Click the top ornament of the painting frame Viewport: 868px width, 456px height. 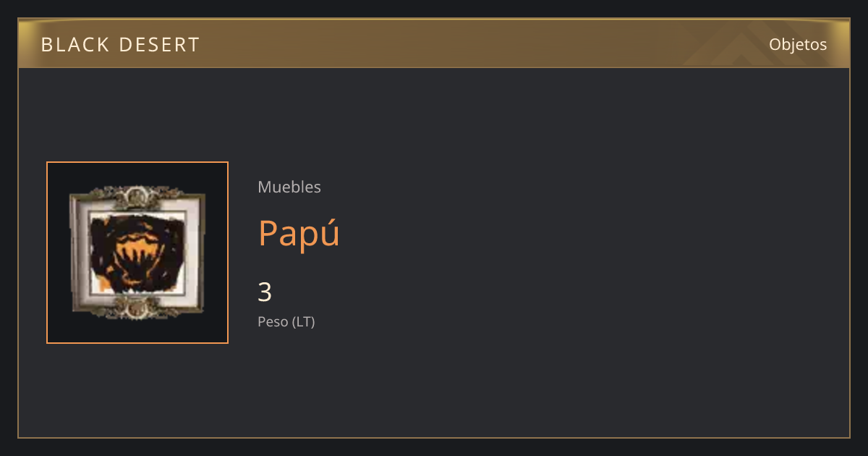point(136,195)
